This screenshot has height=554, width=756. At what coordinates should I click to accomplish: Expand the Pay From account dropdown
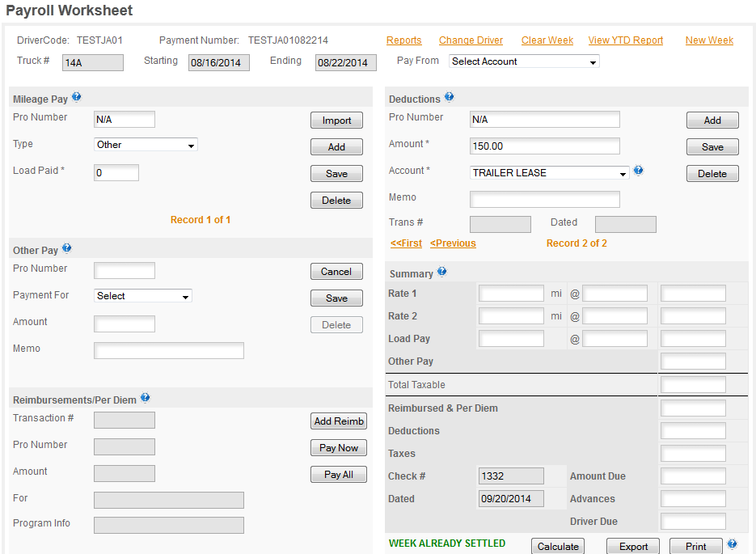pyautogui.click(x=524, y=61)
